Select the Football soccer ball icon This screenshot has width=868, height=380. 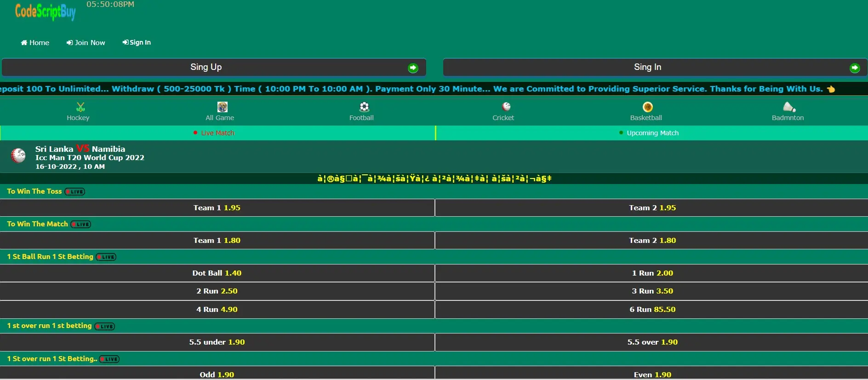[364, 107]
